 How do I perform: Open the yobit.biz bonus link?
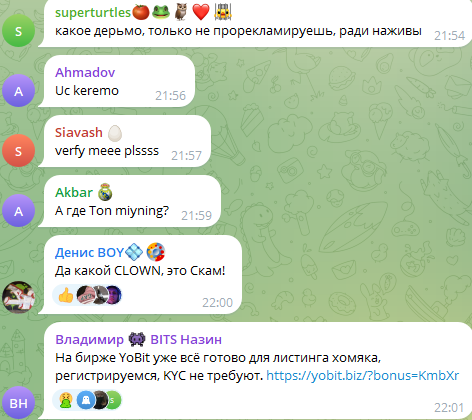(x=363, y=376)
